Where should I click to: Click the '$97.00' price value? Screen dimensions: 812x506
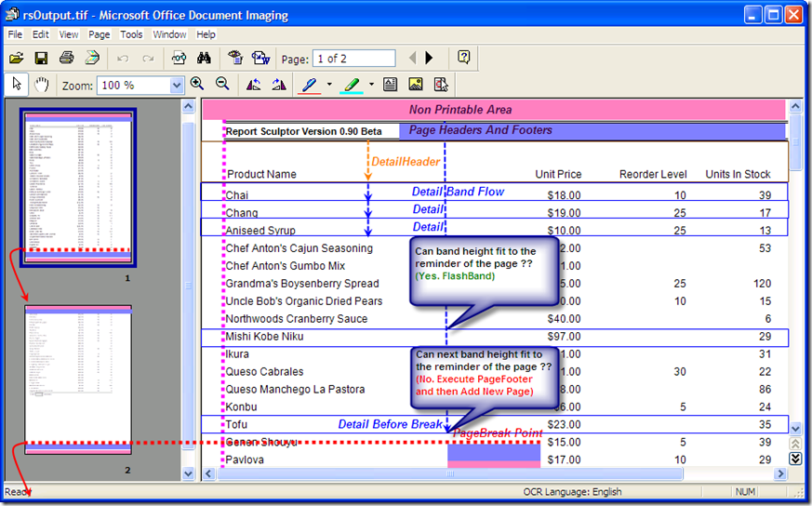(564, 337)
